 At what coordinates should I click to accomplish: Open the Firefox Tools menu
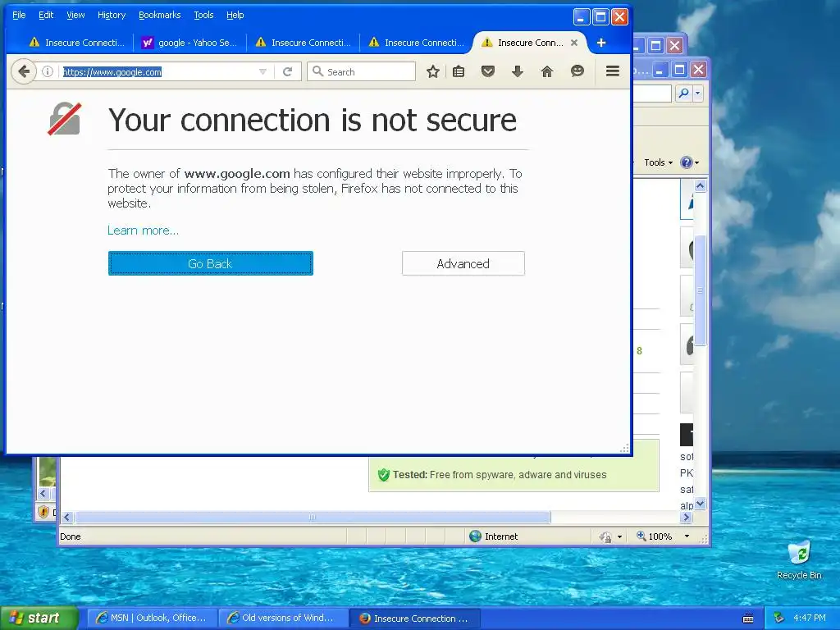(x=203, y=15)
